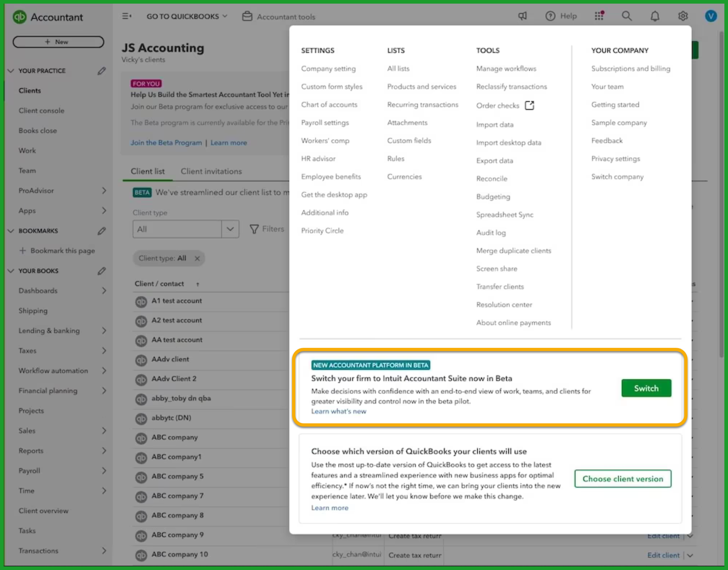Open the A2 test account client row
Image resolution: width=728 pixels, height=570 pixels.
[x=176, y=320]
